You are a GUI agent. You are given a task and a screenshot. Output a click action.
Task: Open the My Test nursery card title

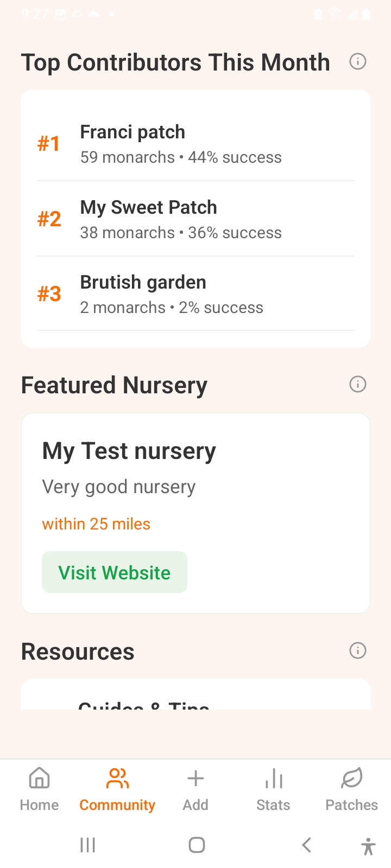tap(129, 451)
